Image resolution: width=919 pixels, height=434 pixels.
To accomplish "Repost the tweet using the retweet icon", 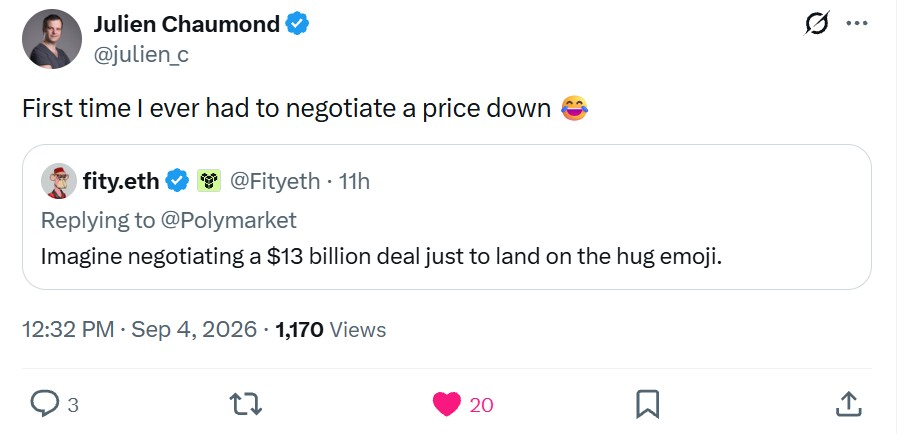I will coord(246,404).
